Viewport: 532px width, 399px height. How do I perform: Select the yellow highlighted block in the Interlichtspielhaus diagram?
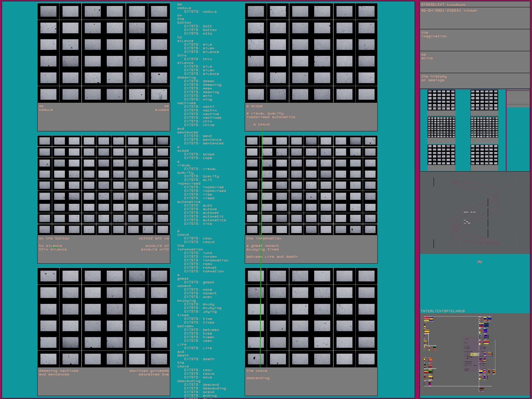coord(475,354)
